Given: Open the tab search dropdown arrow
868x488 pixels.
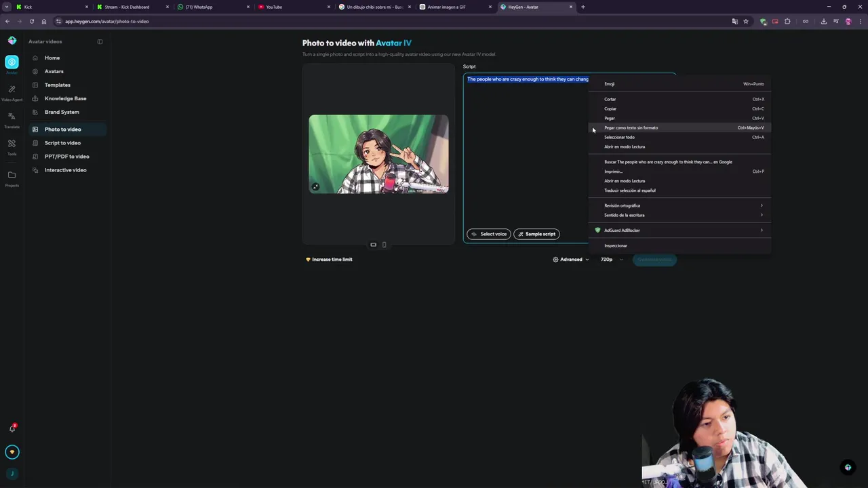Looking at the screenshot, I should coord(7,7).
